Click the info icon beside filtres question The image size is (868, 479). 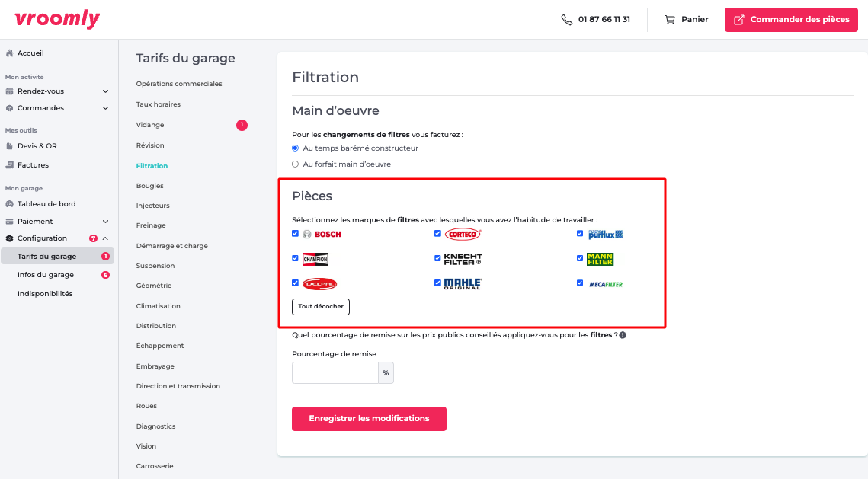pyautogui.click(x=623, y=335)
